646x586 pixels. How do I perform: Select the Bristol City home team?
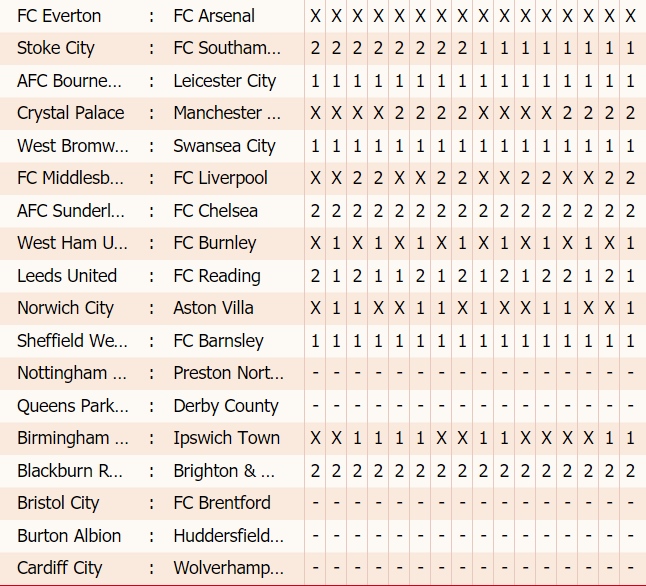point(58,503)
